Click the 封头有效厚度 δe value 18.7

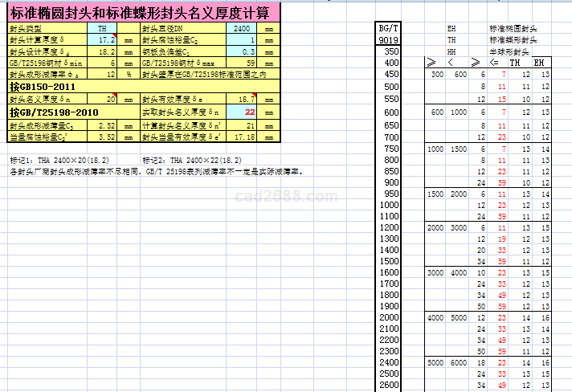click(240, 98)
